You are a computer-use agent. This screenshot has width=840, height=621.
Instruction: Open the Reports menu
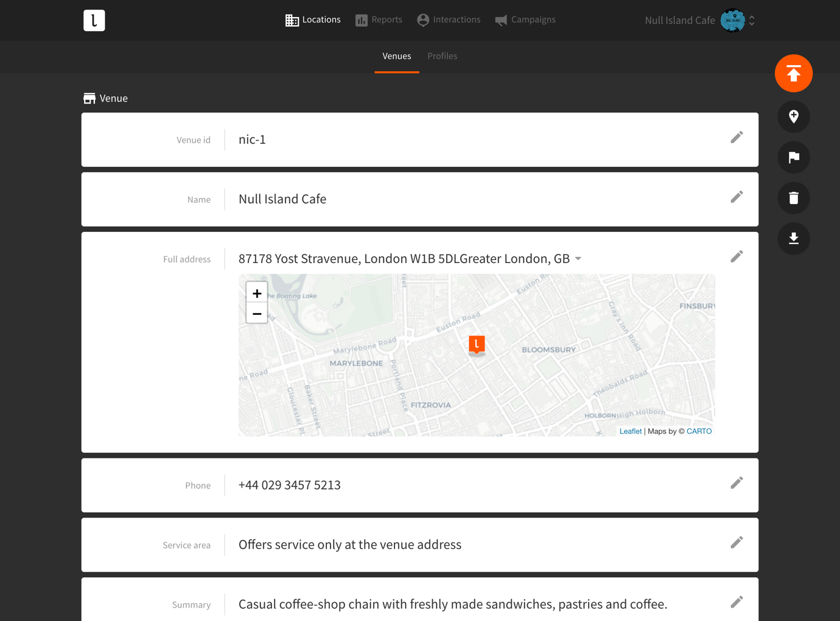coord(379,20)
